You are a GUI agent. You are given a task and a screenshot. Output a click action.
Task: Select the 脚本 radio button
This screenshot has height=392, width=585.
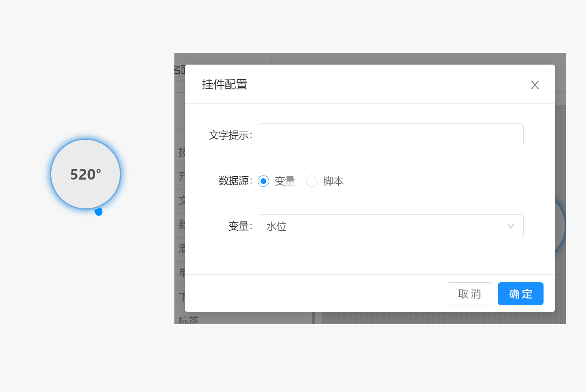point(312,181)
